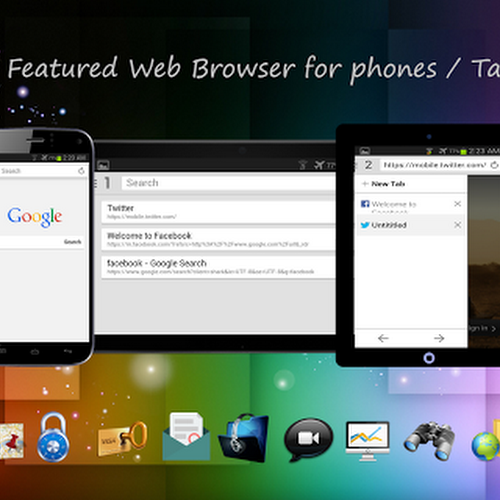Open the video chat bubble icon
This screenshot has width=500, height=500.
(308, 439)
